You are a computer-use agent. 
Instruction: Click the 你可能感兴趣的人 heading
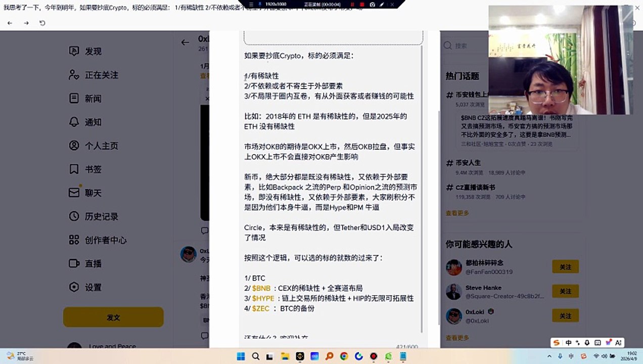[x=479, y=244]
